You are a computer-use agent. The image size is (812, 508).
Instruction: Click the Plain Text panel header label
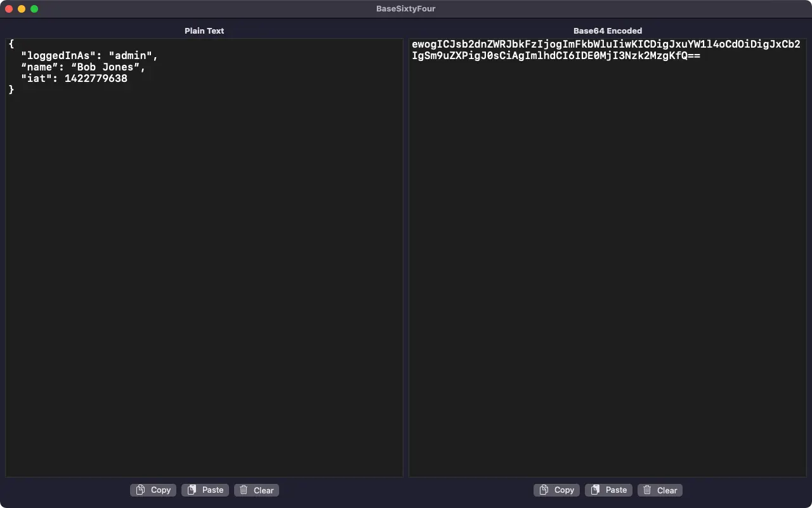[204, 30]
